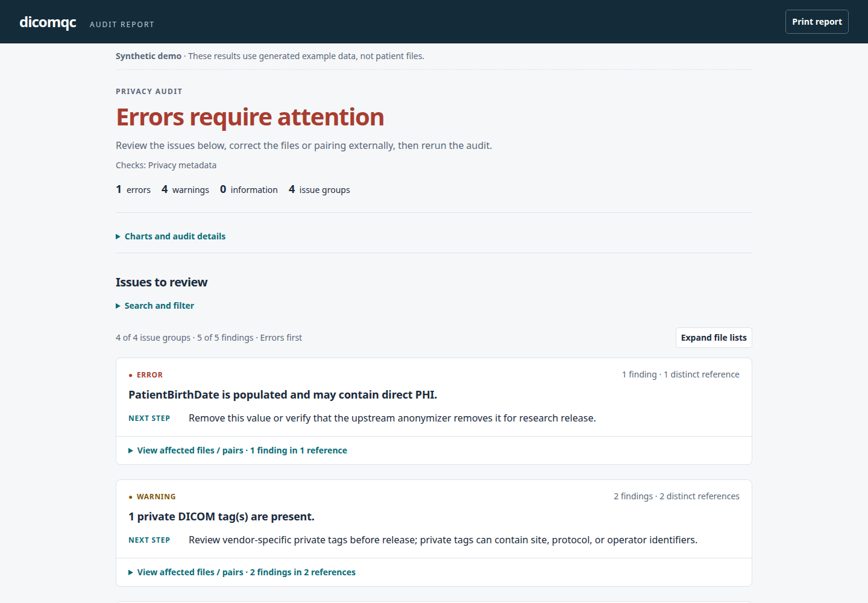Click the 'Remove this value or verify' next step text
The image size is (868, 603).
[x=392, y=418]
